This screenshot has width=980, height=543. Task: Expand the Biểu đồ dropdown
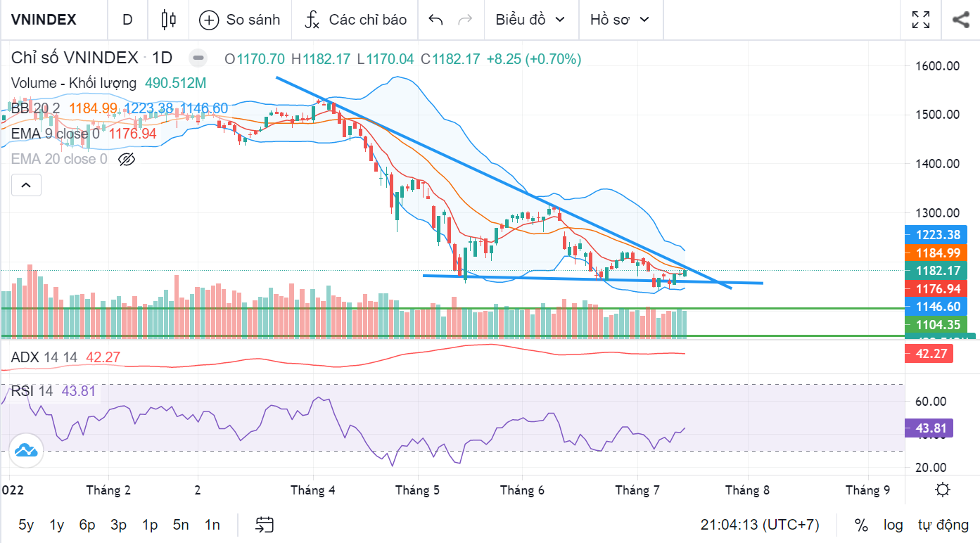pyautogui.click(x=530, y=20)
